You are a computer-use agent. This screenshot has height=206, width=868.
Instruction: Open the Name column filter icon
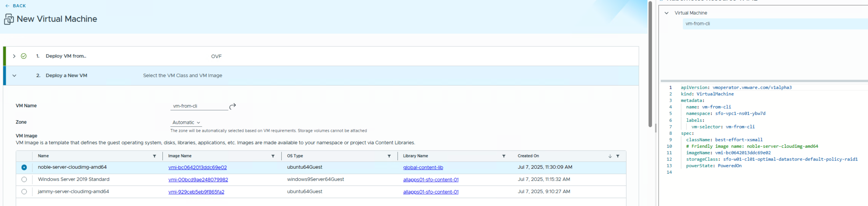tap(154, 156)
